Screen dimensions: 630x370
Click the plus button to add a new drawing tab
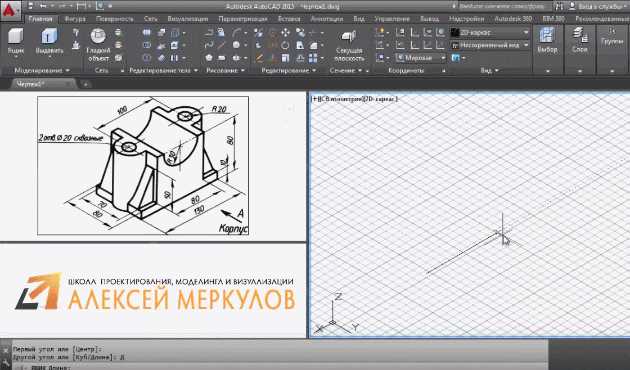[x=86, y=84]
